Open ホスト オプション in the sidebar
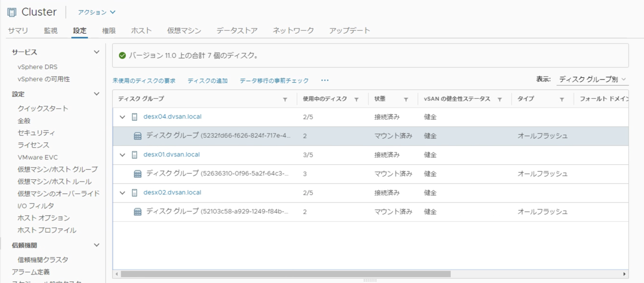This screenshot has width=644, height=283. point(43,218)
